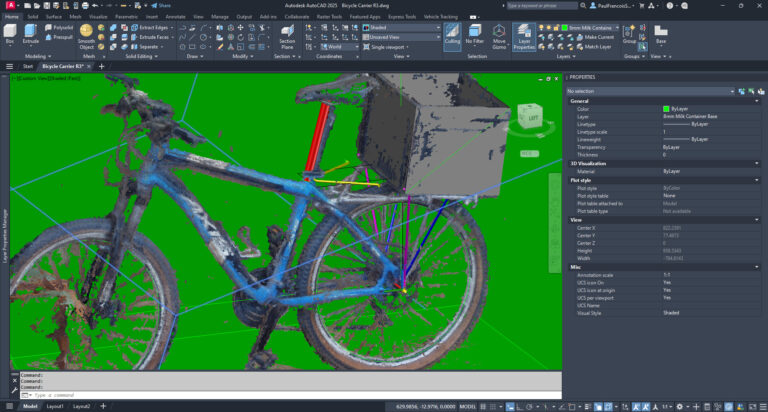Switch to Layout1 tab
The height and width of the screenshot is (412, 768).
pos(55,407)
